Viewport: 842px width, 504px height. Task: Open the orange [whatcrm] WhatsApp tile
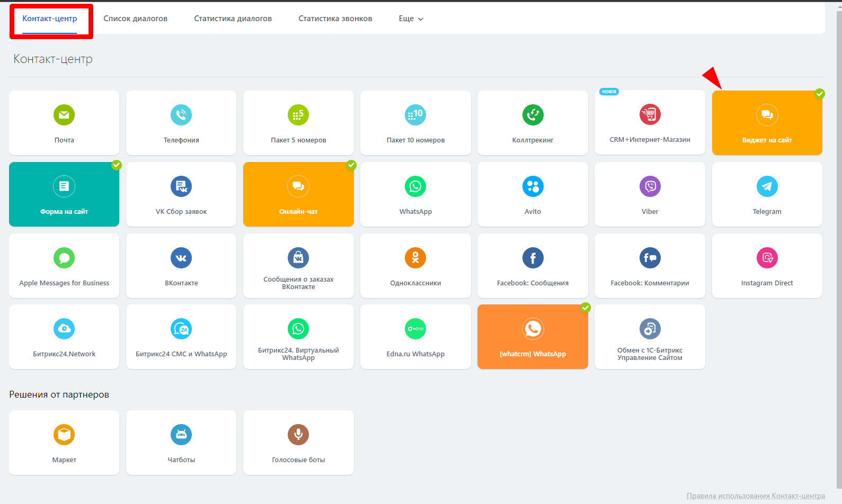[x=533, y=337]
